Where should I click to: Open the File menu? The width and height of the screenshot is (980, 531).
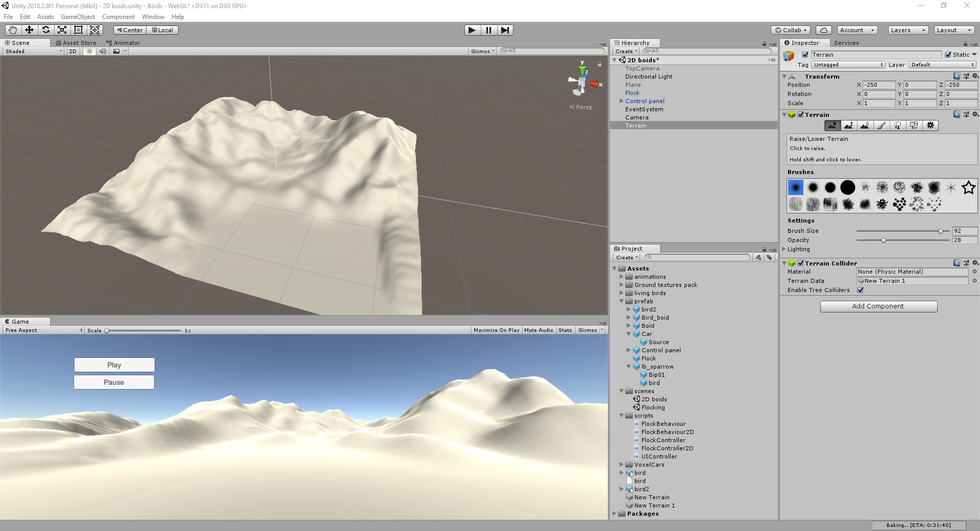8,17
